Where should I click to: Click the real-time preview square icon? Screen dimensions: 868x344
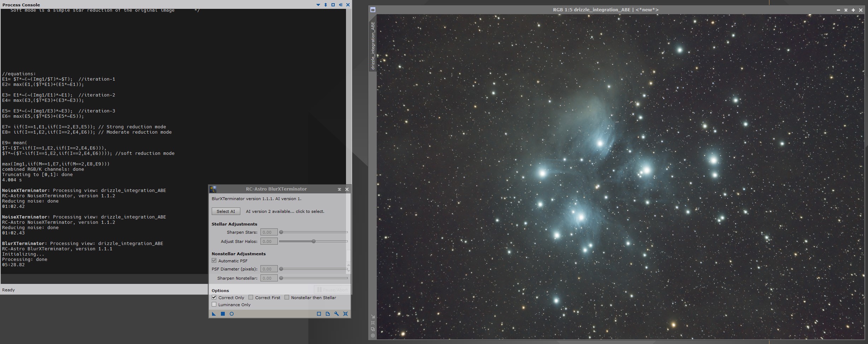pyautogui.click(x=319, y=314)
